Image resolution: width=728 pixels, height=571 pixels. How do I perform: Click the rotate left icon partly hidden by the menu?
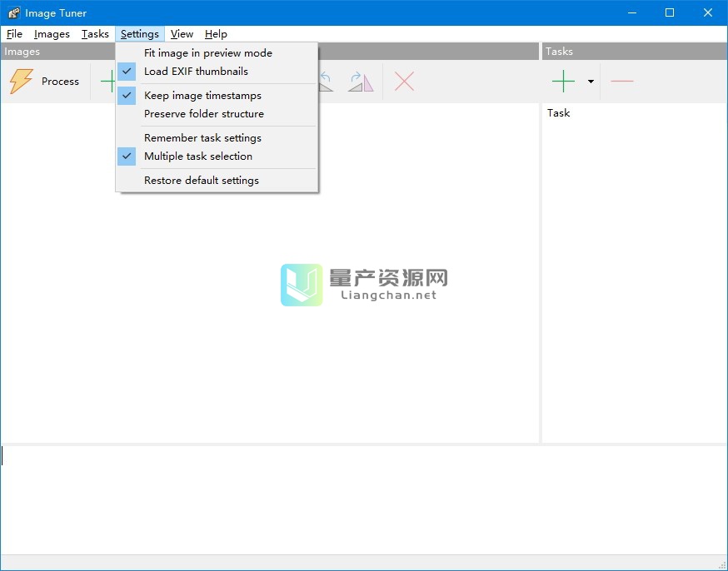[326, 82]
